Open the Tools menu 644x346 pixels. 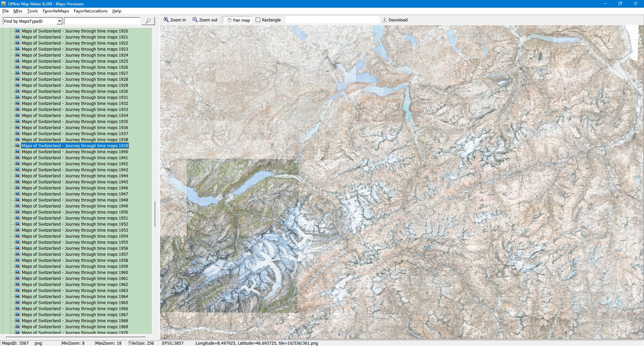pos(32,11)
